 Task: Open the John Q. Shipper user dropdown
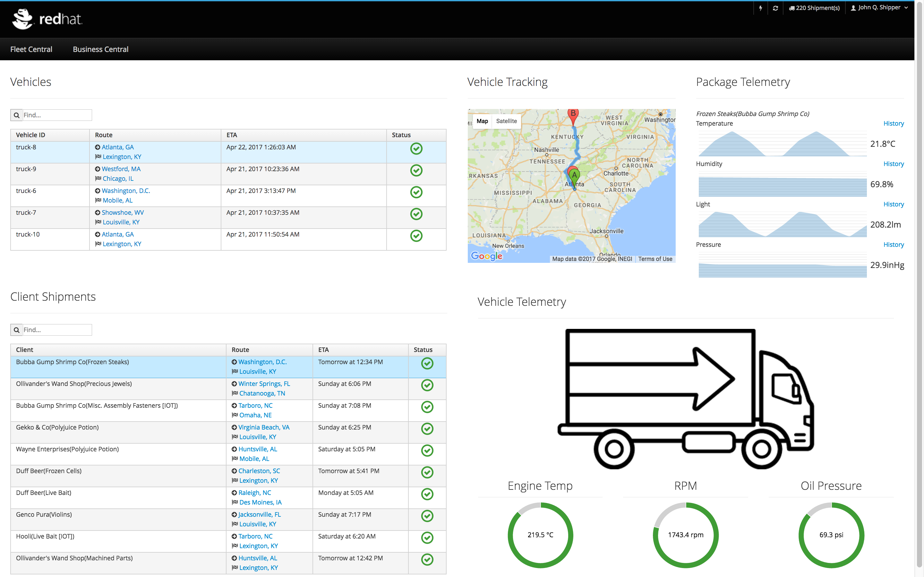(x=879, y=8)
